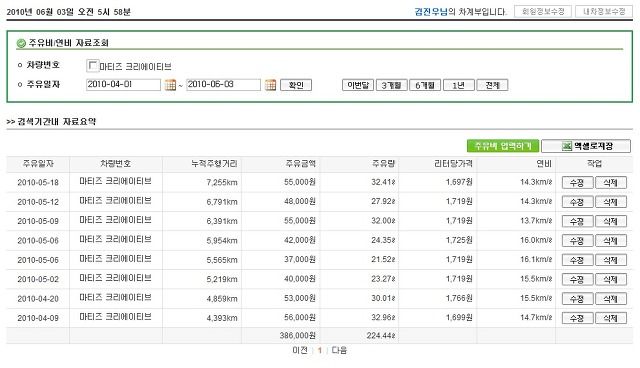Select the 이번달 period filter

[x=358, y=85]
